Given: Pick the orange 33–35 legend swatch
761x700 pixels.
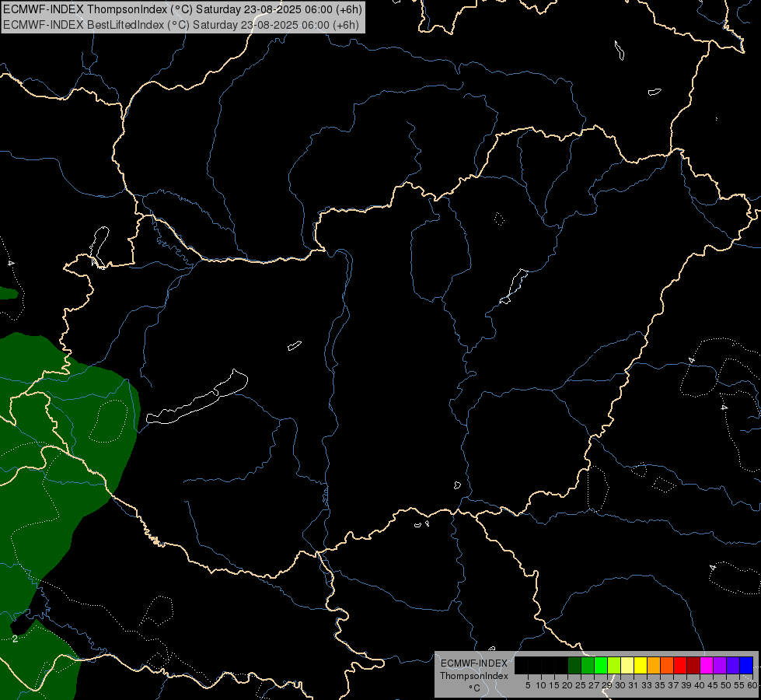Looking at the screenshot, I should click(x=654, y=665).
